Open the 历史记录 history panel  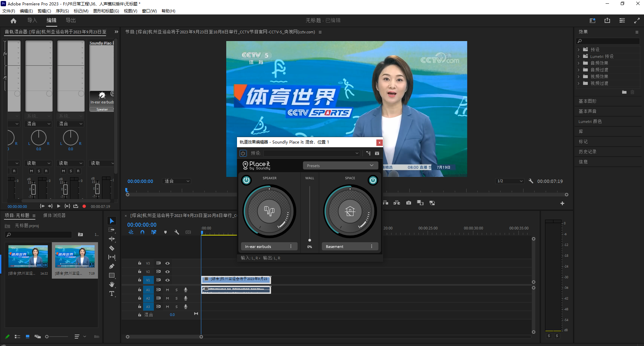pos(587,152)
